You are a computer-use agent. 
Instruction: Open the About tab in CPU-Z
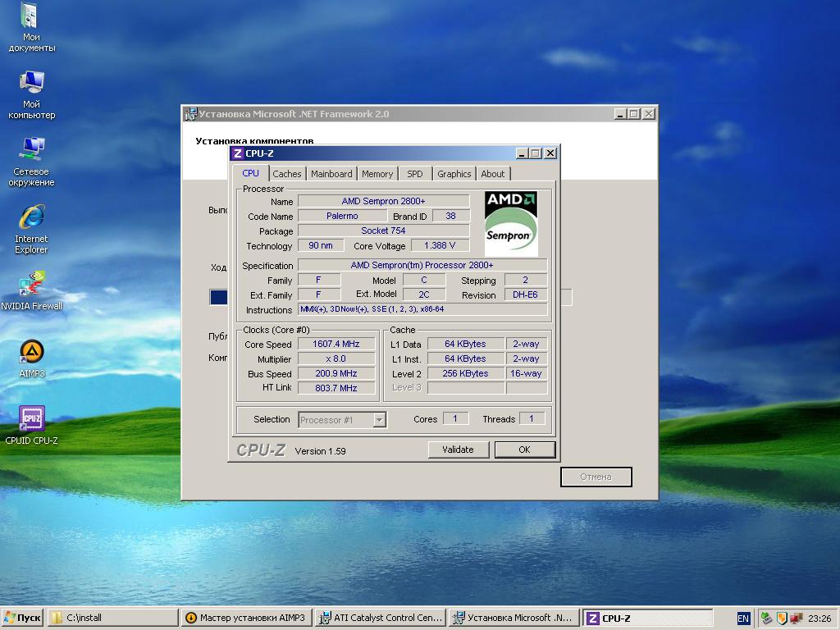tap(492, 174)
